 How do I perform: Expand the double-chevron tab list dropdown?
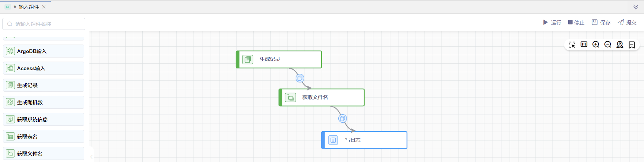click(x=636, y=7)
